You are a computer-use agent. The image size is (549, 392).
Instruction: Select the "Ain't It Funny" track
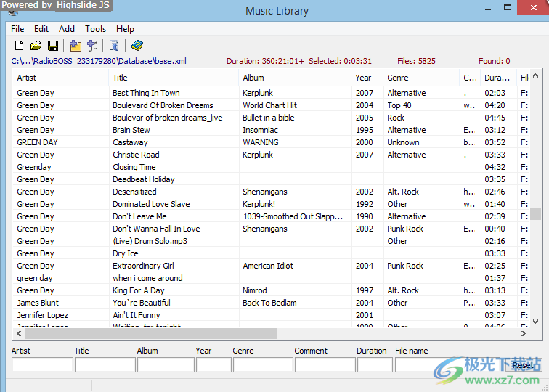272,315
